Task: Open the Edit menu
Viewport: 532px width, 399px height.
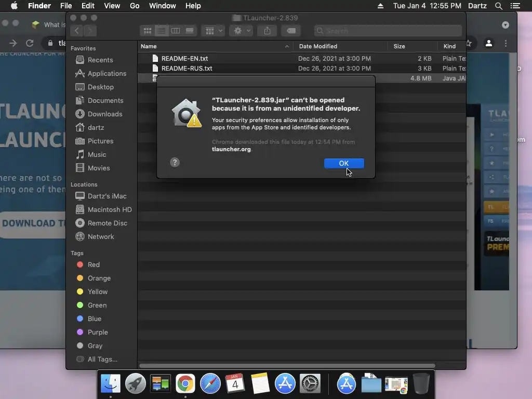Action: point(88,6)
